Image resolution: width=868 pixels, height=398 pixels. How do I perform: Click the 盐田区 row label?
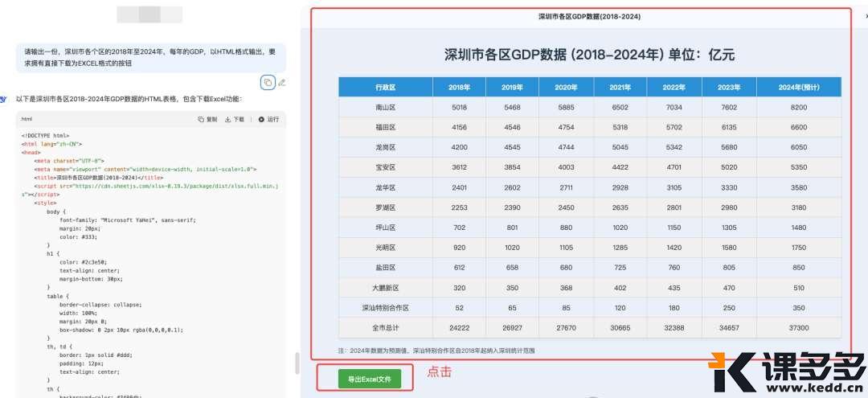tap(385, 268)
